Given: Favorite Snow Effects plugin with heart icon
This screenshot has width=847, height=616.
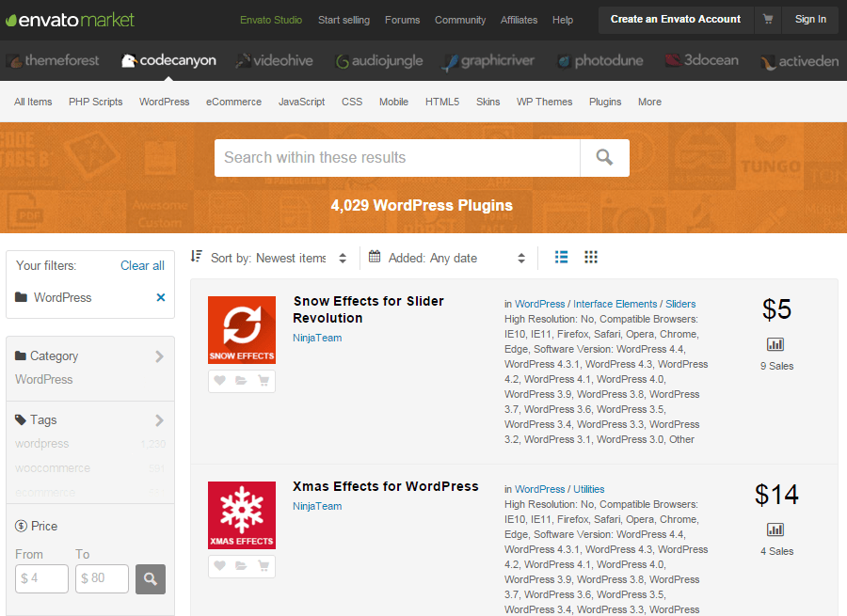Looking at the screenshot, I should point(220,381).
